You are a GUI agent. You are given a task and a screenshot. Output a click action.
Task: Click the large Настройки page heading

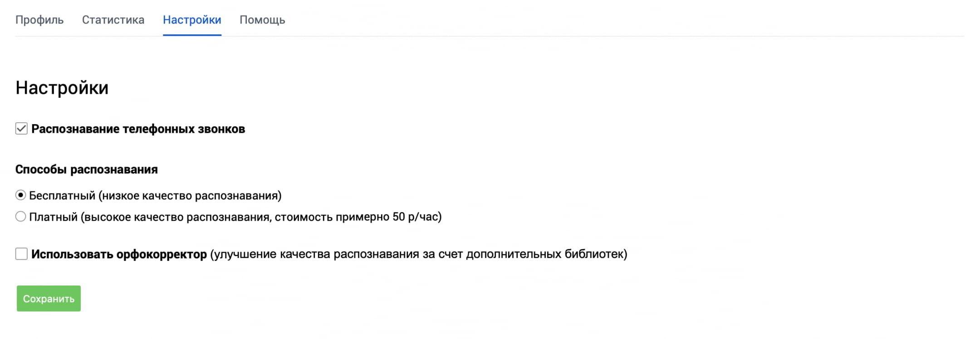[x=62, y=88]
